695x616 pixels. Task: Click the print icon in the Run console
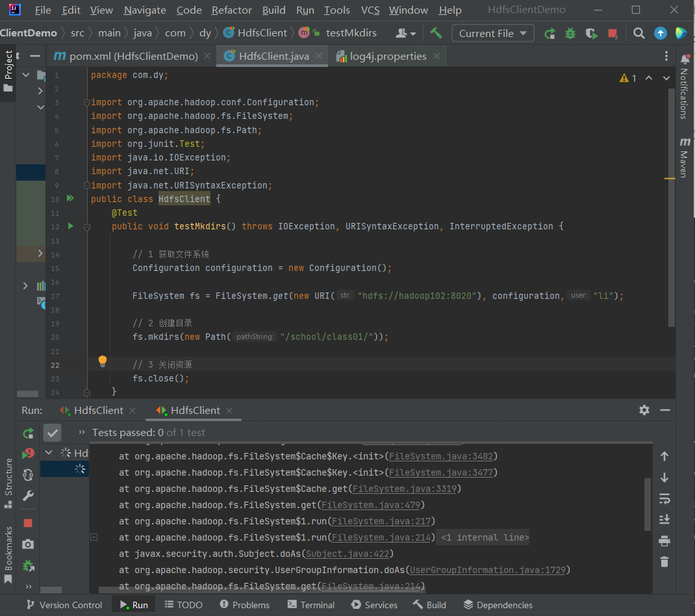(664, 541)
